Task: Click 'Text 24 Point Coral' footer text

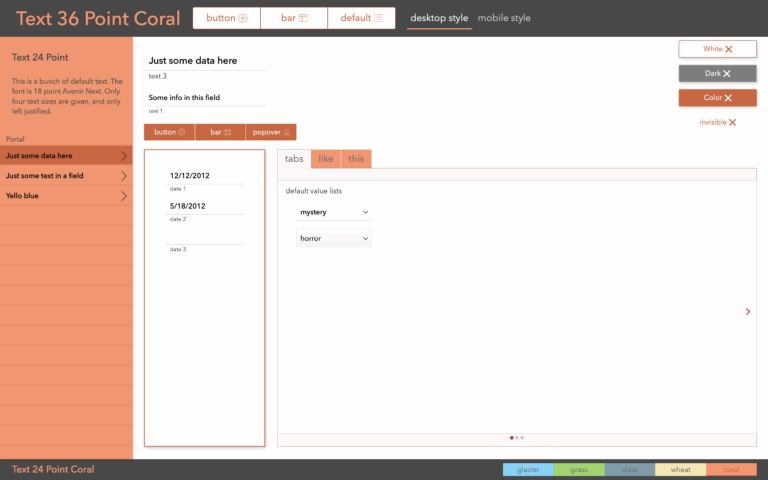Action: coord(53,469)
